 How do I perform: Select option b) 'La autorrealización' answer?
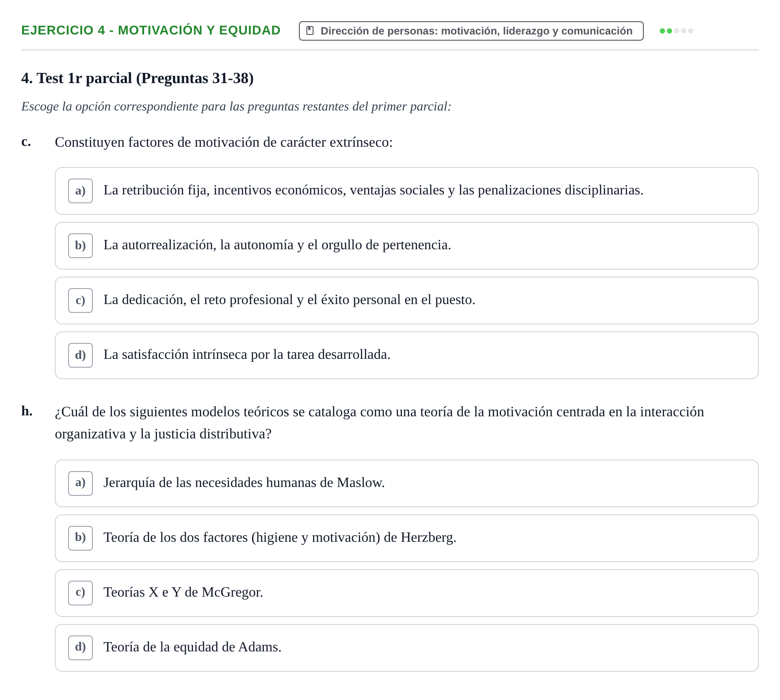(x=406, y=246)
